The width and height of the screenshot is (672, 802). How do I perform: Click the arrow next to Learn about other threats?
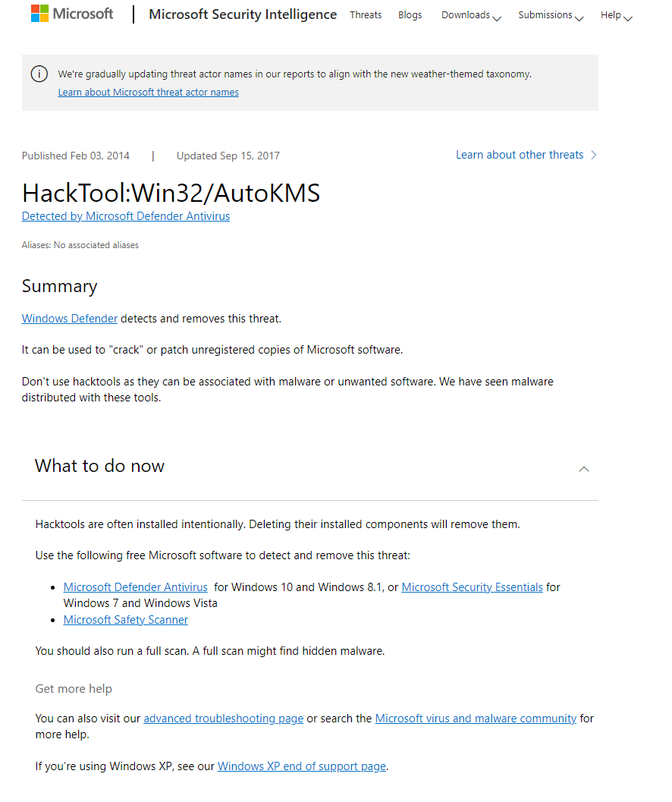[595, 155]
